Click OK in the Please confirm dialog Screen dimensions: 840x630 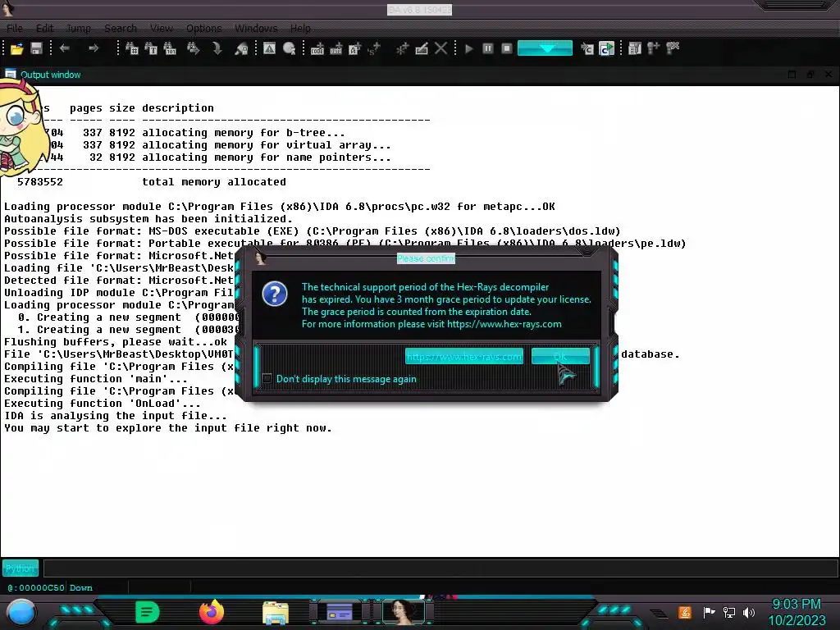tap(560, 356)
